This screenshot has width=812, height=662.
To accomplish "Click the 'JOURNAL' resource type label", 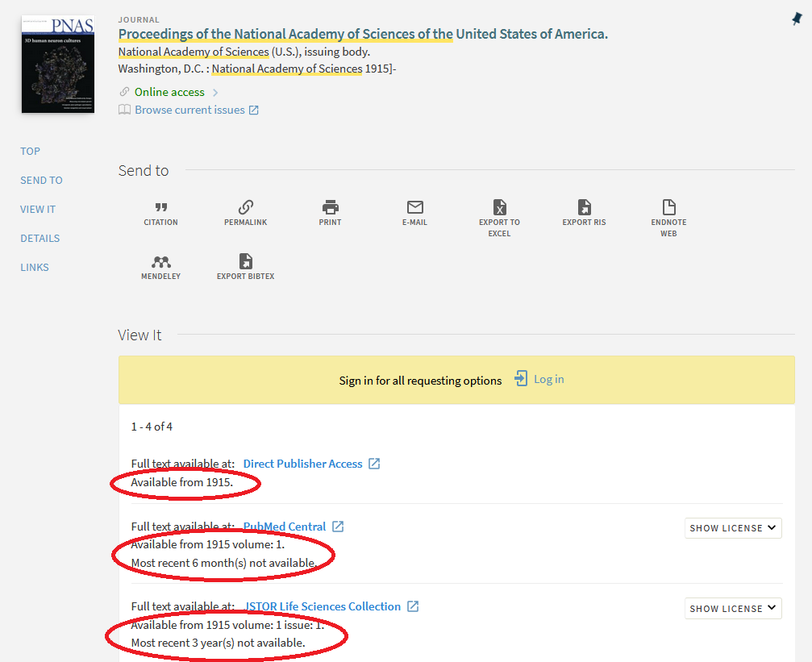I will (x=139, y=19).
